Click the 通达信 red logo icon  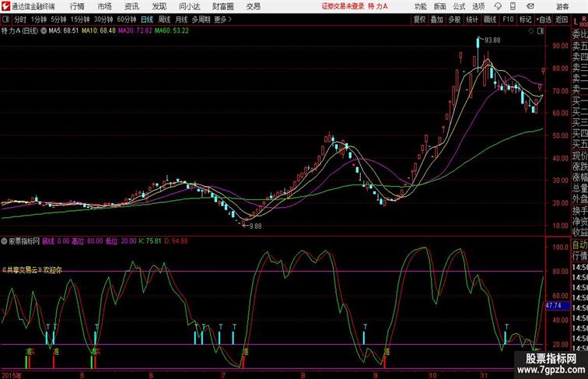click(x=5, y=6)
